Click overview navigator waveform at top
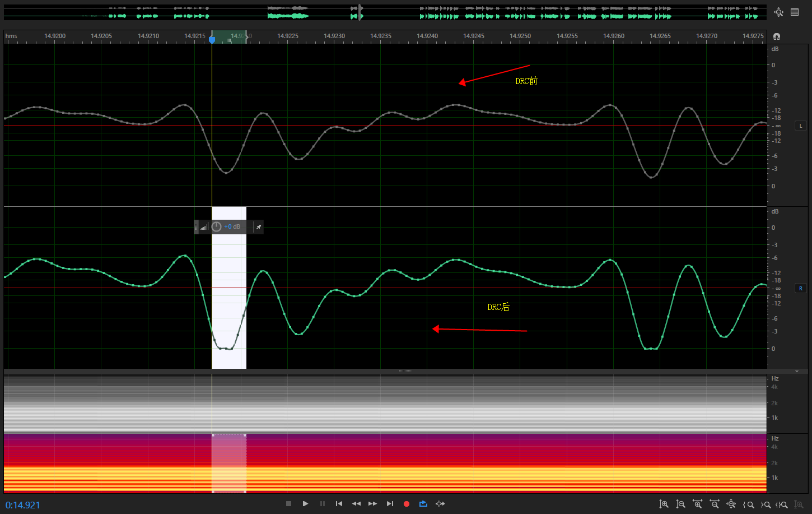 click(385, 12)
